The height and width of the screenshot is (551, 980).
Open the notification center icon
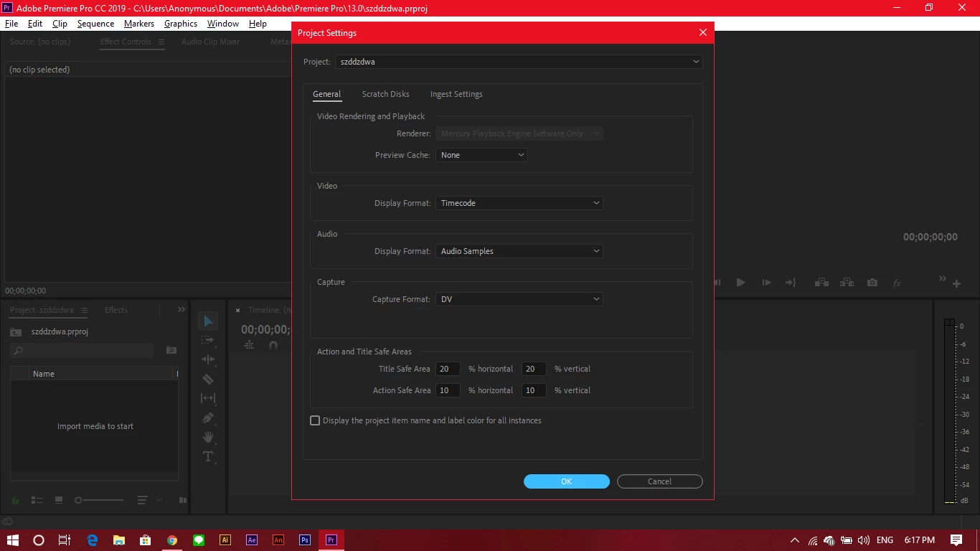click(x=956, y=540)
